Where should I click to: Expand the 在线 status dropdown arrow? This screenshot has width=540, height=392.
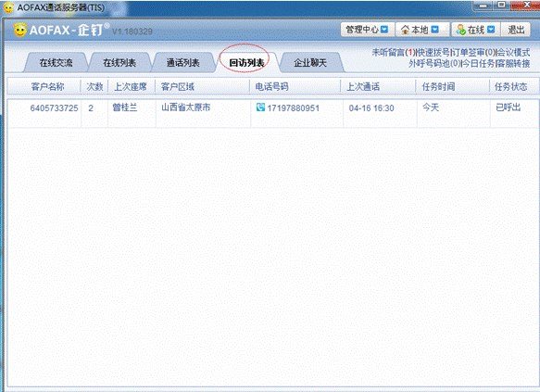[x=491, y=30]
